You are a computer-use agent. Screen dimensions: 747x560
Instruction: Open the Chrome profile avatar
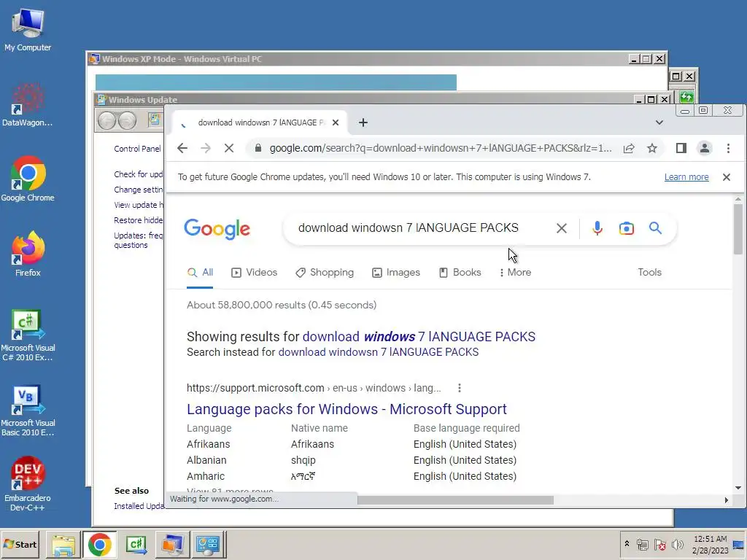tap(705, 148)
